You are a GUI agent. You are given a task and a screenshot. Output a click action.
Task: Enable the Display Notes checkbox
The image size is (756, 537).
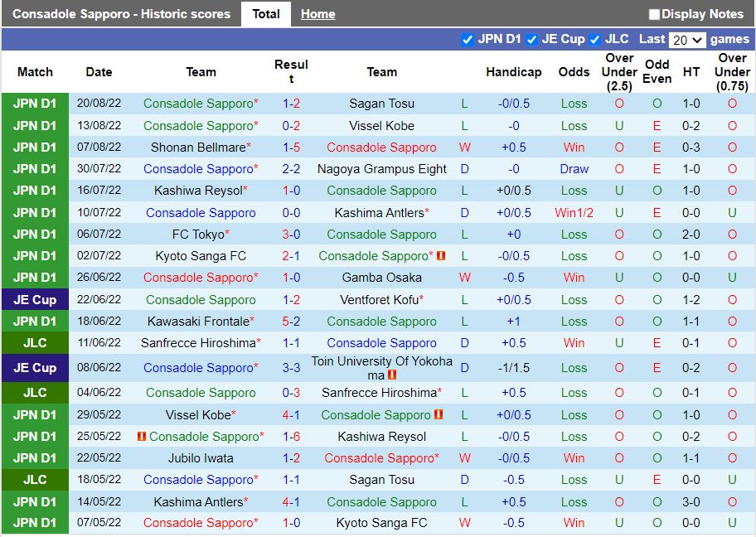click(654, 13)
